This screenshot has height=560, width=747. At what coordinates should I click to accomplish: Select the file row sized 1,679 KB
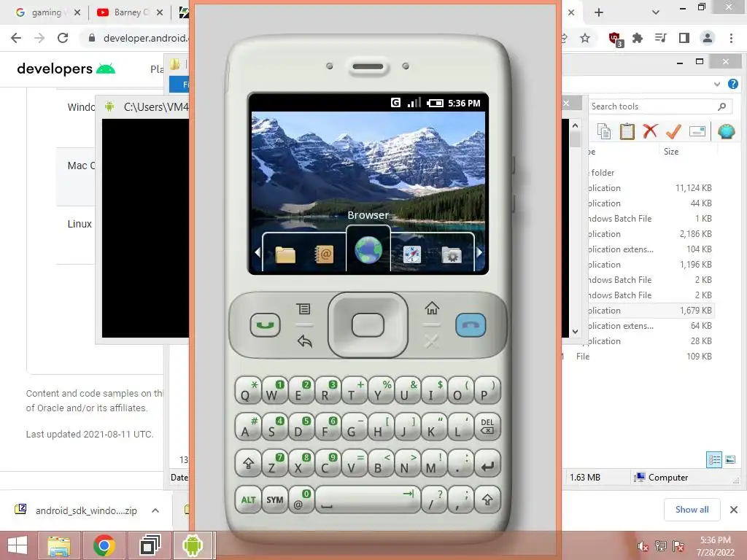coord(650,311)
